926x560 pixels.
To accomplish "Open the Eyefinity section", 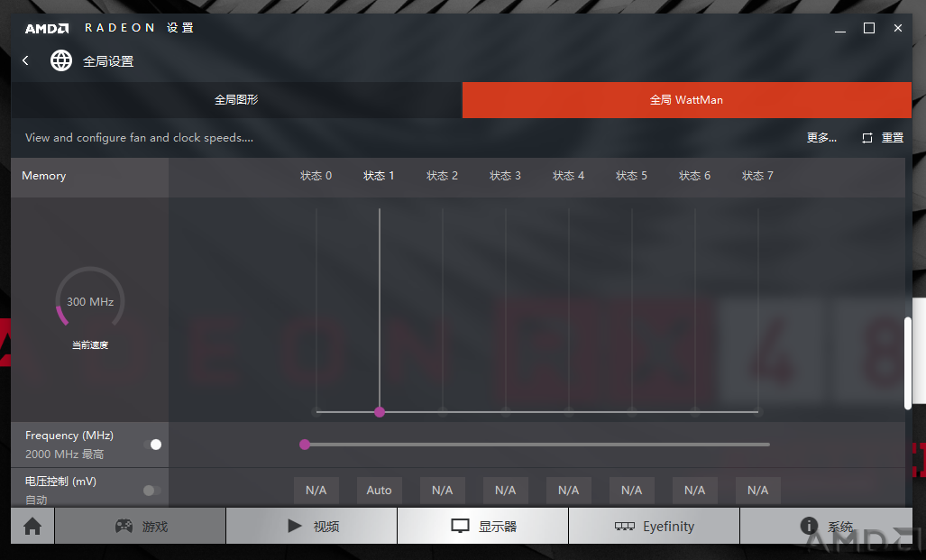I will point(655,526).
